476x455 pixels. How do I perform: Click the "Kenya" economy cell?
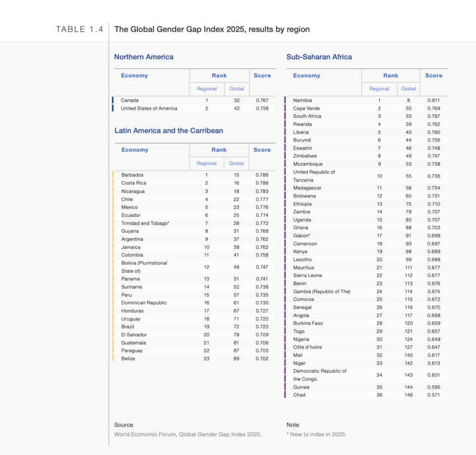tap(300, 252)
